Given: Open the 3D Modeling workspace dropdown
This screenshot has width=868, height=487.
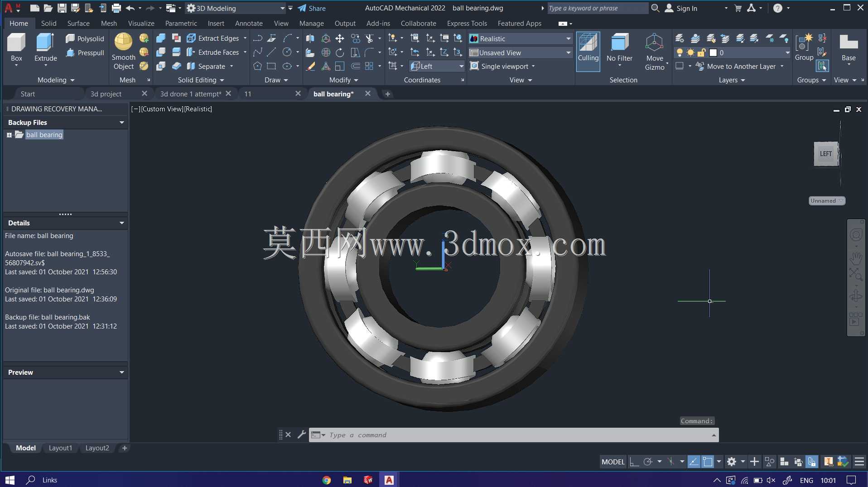Looking at the screenshot, I should click(236, 8).
